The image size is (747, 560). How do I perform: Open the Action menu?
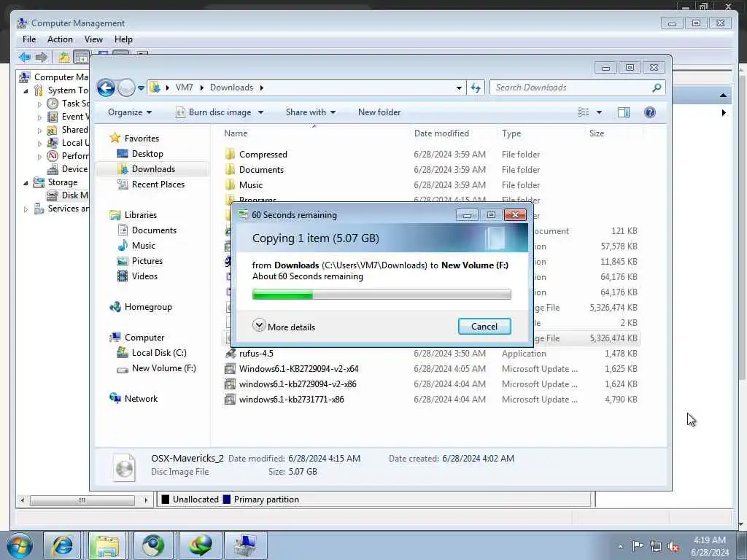pos(60,39)
